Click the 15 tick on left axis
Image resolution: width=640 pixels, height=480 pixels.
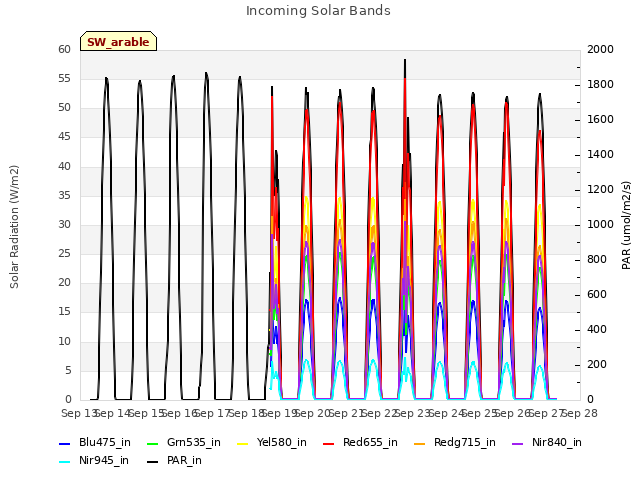[x=64, y=312]
